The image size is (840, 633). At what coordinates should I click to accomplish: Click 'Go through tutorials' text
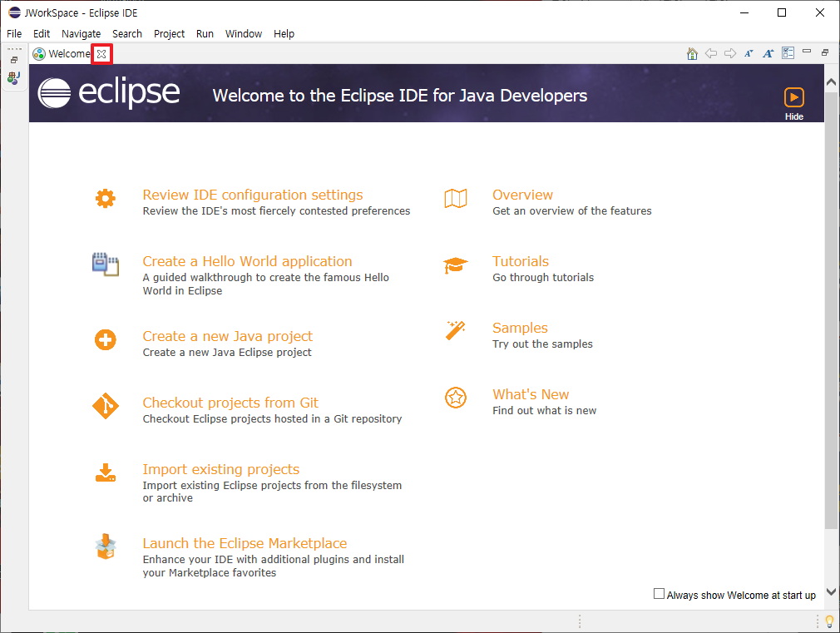pyautogui.click(x=543, y=277)
